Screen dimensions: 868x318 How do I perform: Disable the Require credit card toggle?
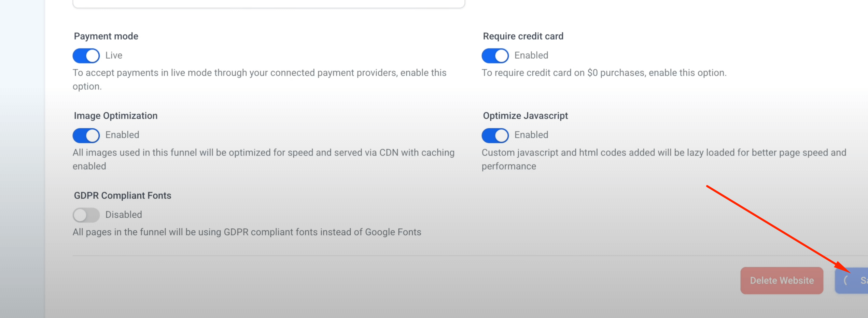(495, 56)
